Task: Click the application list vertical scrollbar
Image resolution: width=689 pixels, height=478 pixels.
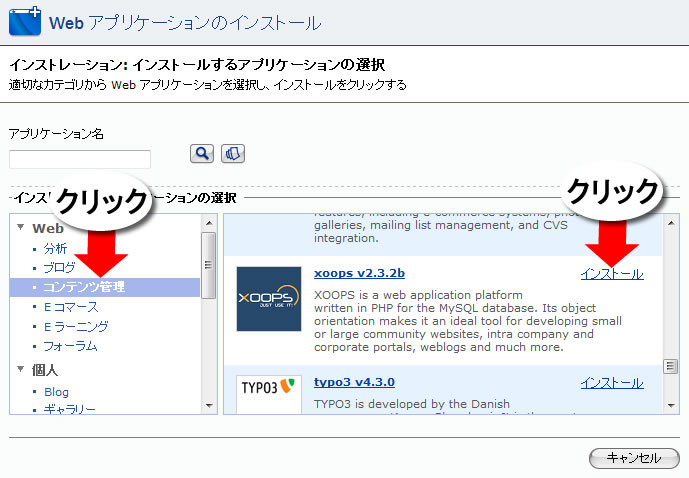Action: point(671,300)
